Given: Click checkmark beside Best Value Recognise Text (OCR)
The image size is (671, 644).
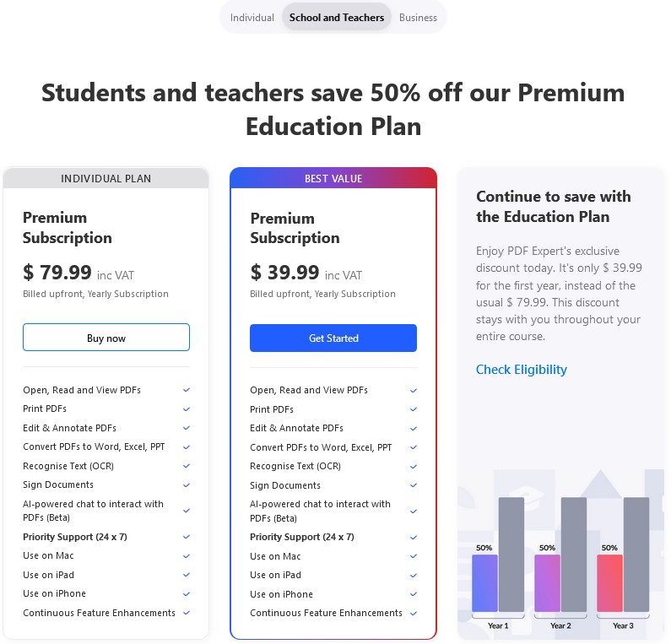Looking at the screenshot, I should tap(414, 467).
